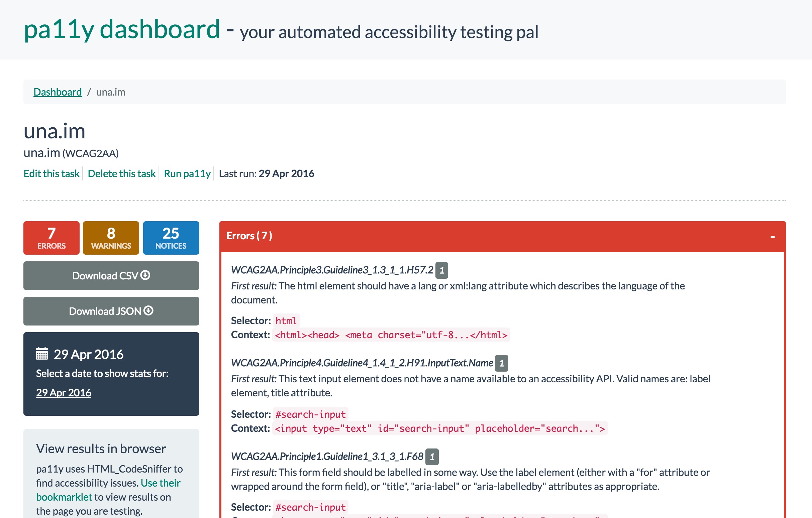Click the count badge next to H57.2 rule

(x=441, y=270)
